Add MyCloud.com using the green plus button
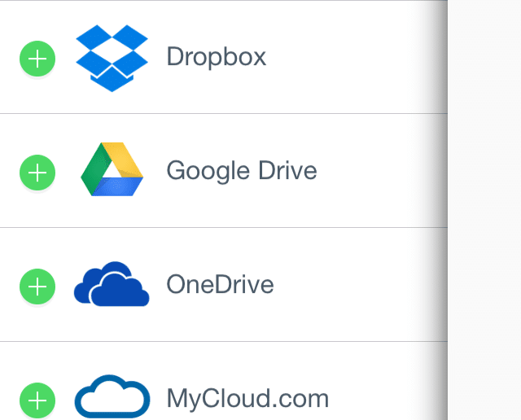 click(x=37, y=400)
